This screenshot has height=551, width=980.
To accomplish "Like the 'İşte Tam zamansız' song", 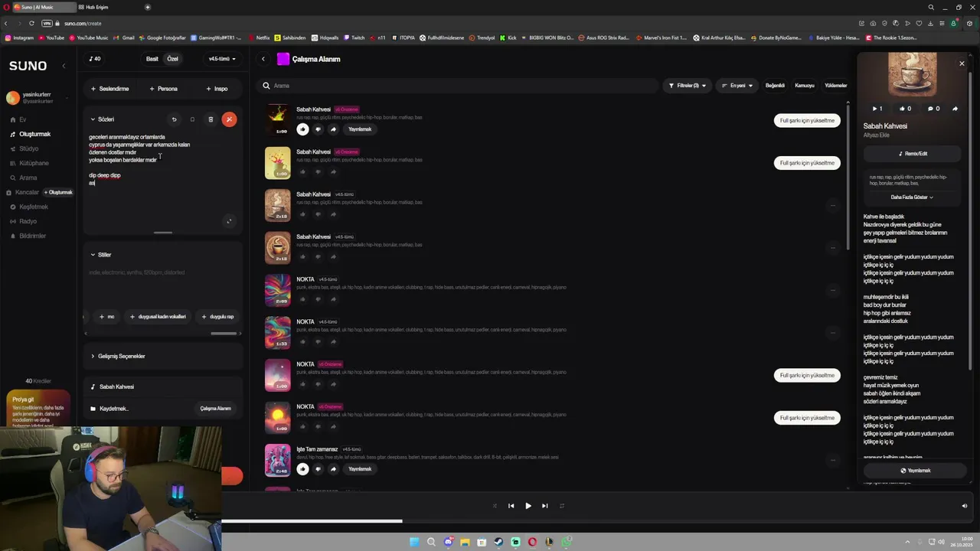I will coord(302,469).
